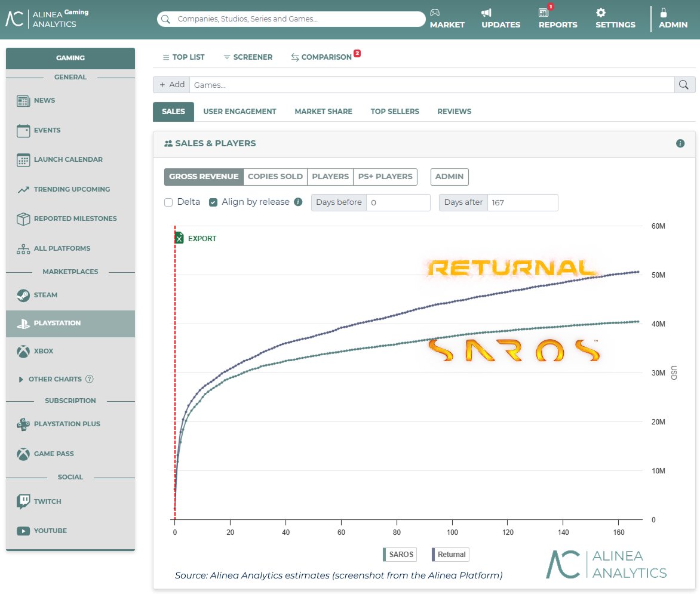This screenshot has width=700, height=594.
Task: Select the Gross Revenue metric
Action: (x=204, y=177)
